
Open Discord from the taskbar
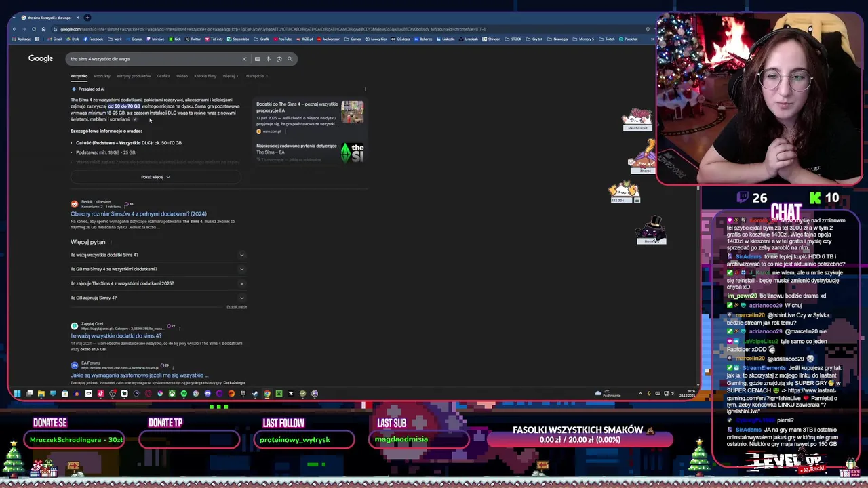pos(208,393)
